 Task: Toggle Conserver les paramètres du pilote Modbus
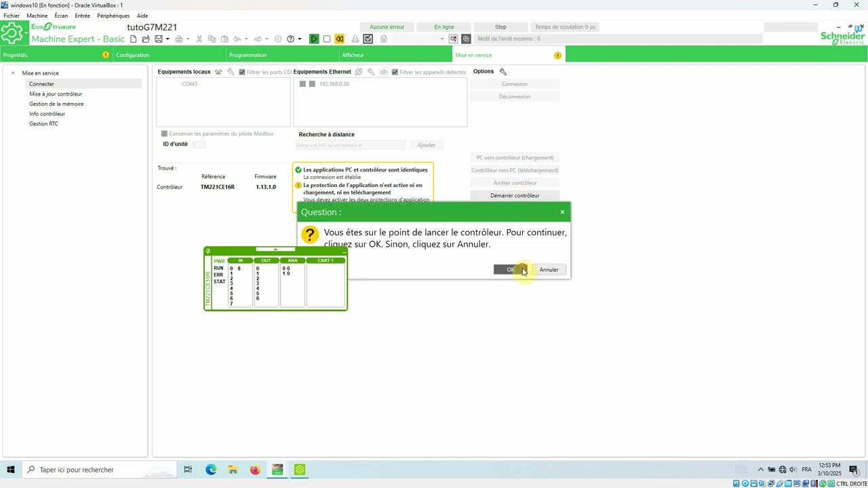164,134
